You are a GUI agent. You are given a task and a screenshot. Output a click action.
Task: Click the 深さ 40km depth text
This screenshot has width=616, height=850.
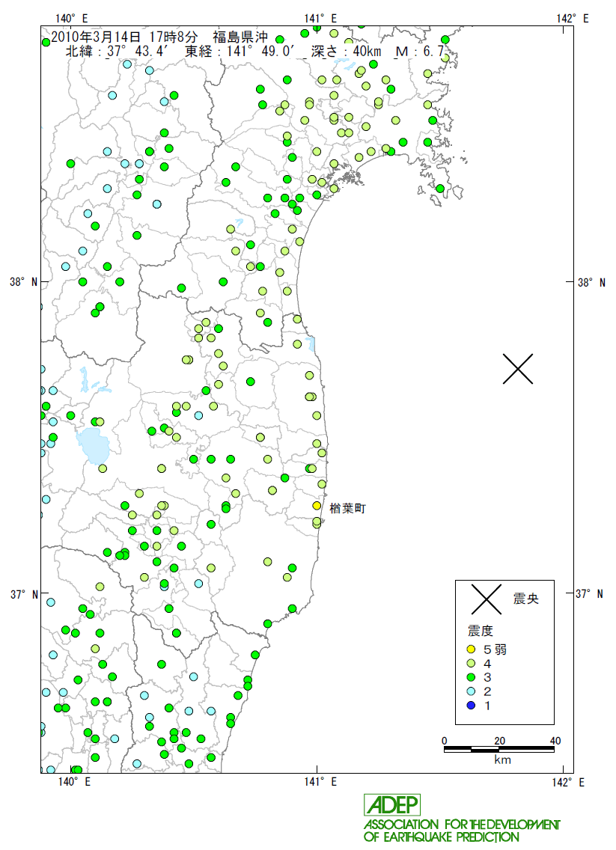coord(346,52)
